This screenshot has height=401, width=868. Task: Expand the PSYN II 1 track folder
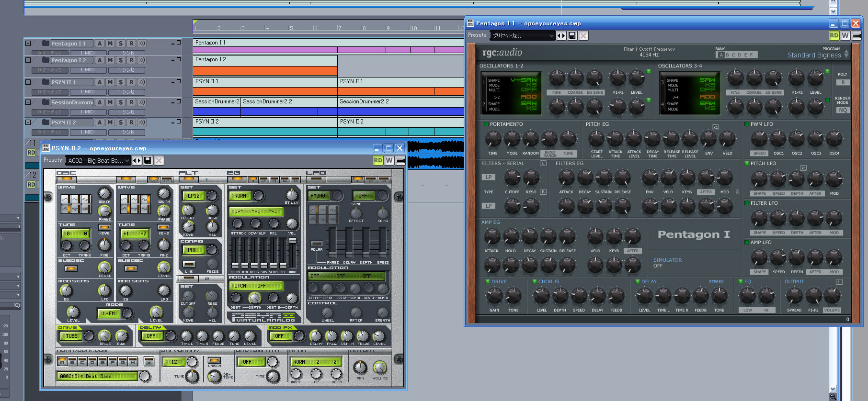click(28, 82)
